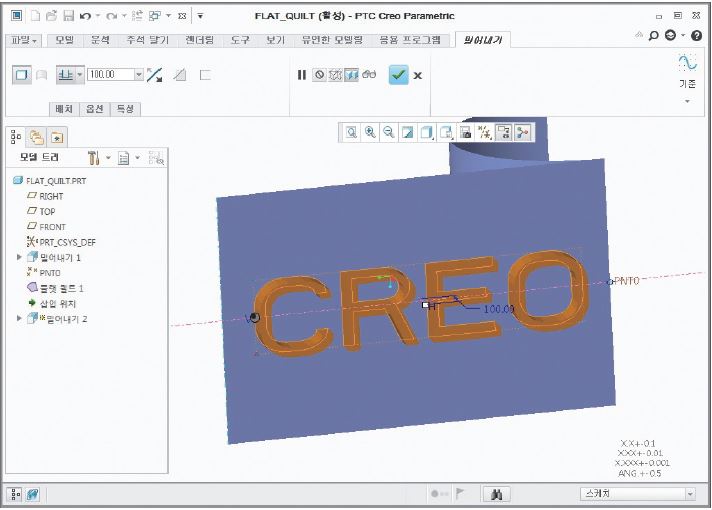Toggle the Remove material icon
The width and height of the screenshot is (712, 510).
(x=180, y=75)
